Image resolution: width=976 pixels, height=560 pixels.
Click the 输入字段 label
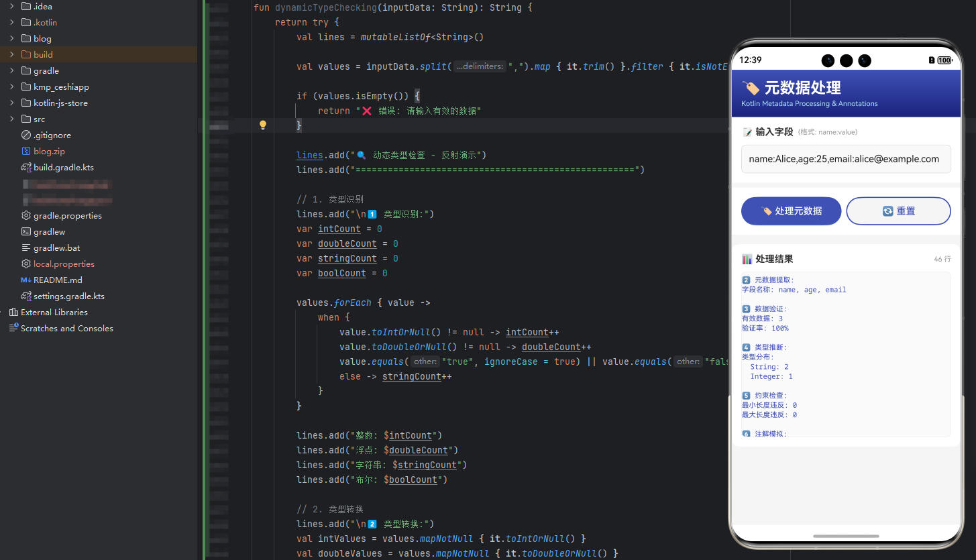774,131
